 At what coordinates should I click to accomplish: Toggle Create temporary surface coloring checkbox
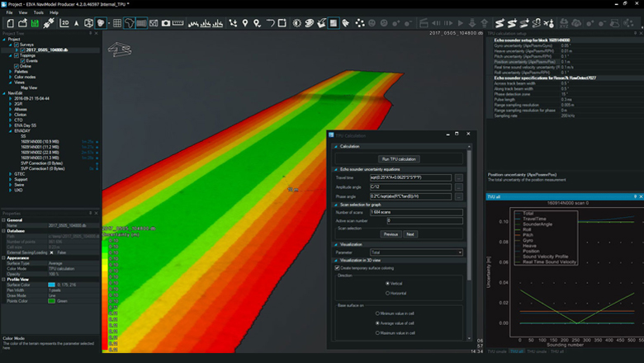click(x=337, y=267)
